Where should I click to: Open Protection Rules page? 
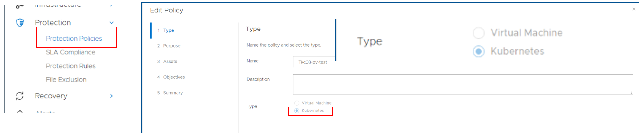(71, 66)
